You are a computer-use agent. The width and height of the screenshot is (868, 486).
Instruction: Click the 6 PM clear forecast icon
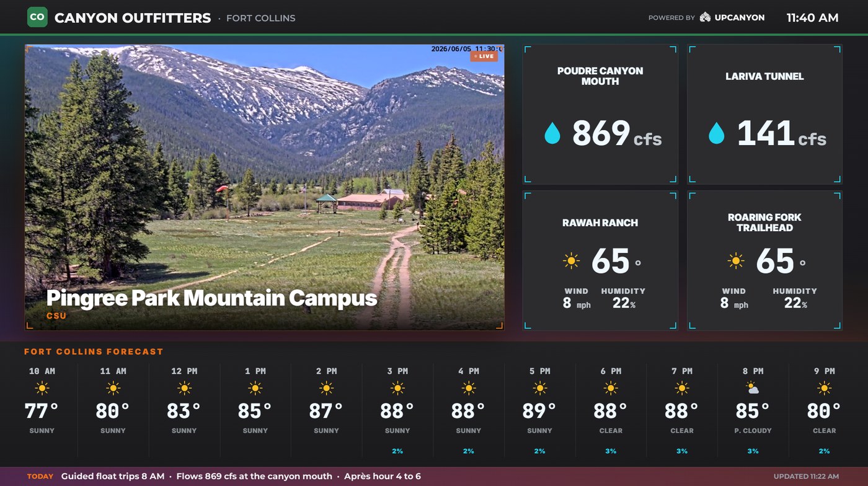611,389
